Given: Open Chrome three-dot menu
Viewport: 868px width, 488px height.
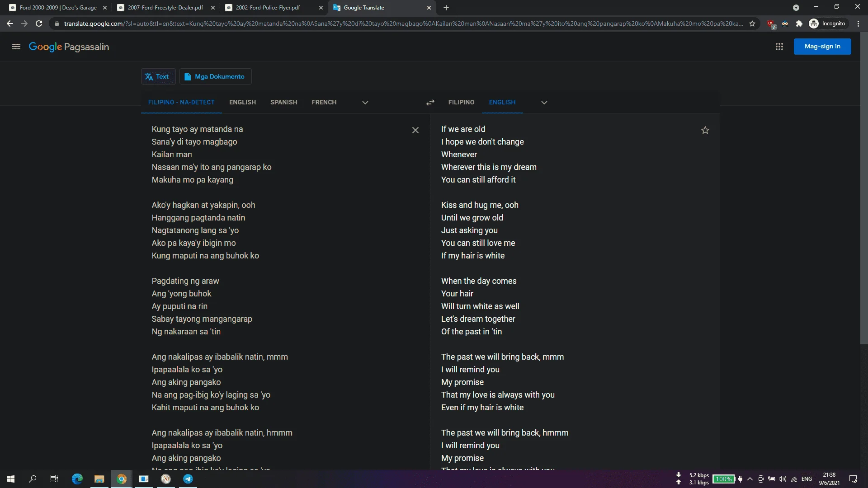Looking at the screenshot, I should [x=858, y=23].
